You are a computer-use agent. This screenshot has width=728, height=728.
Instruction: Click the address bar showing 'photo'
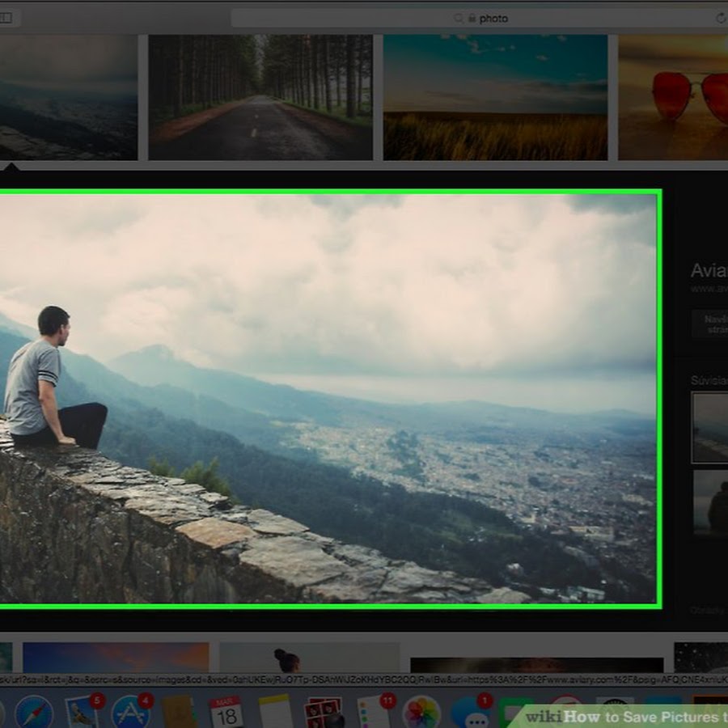click(477, 18)
